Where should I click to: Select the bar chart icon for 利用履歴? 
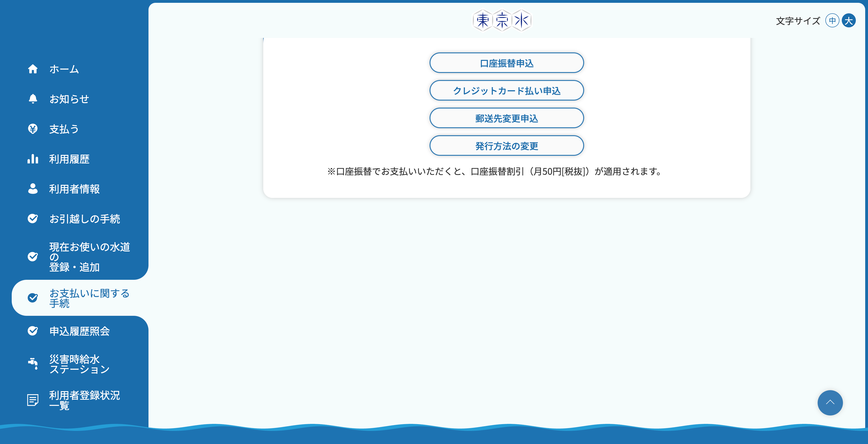pos(33,159)
